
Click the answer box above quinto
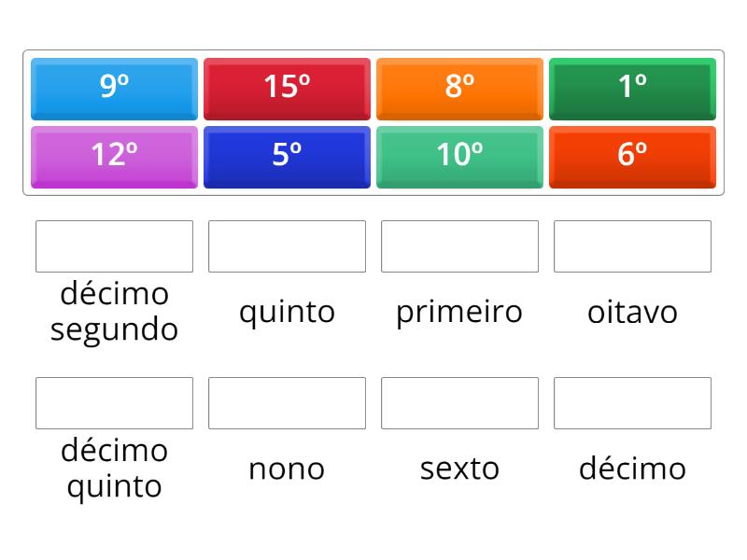click(x=287, y=246)
